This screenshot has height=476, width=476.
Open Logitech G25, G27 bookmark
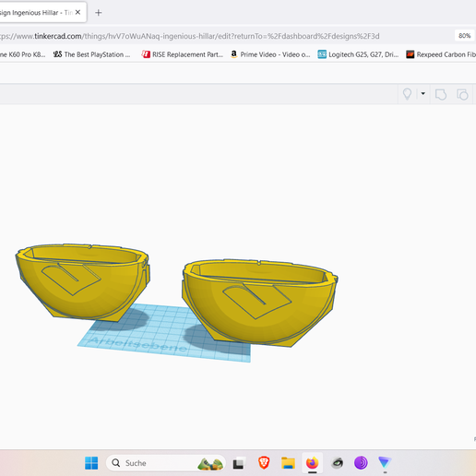[358, 54]
